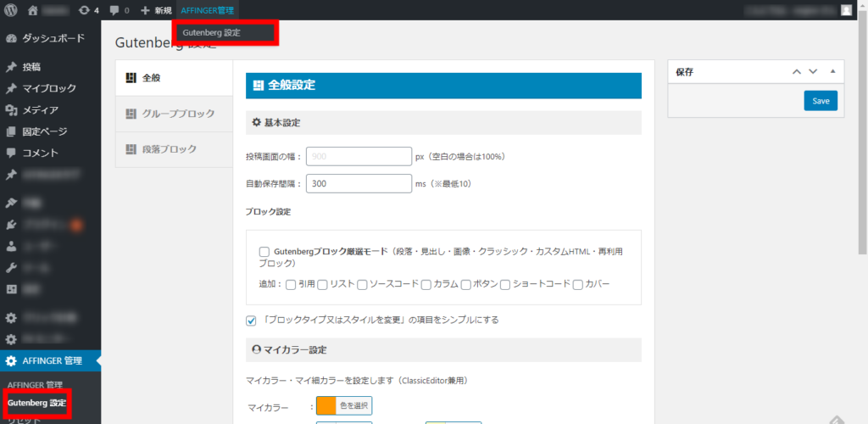Check the カラム checkbox
The height and width of the screenshot is (424, 868).
(426, 285)
